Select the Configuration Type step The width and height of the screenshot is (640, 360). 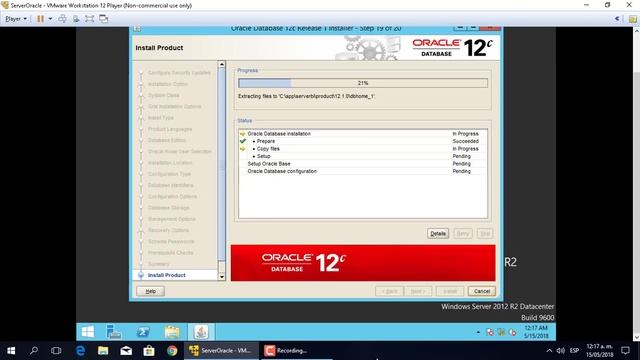coord(169,174)
